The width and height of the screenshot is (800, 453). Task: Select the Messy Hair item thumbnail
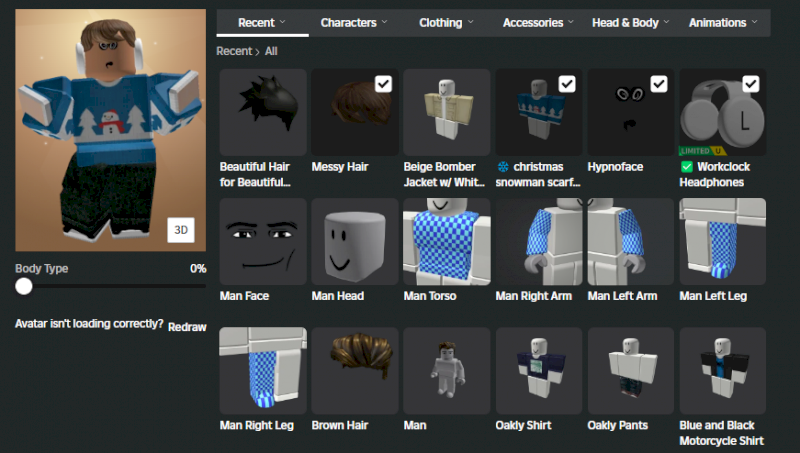[x=355, y=112]
